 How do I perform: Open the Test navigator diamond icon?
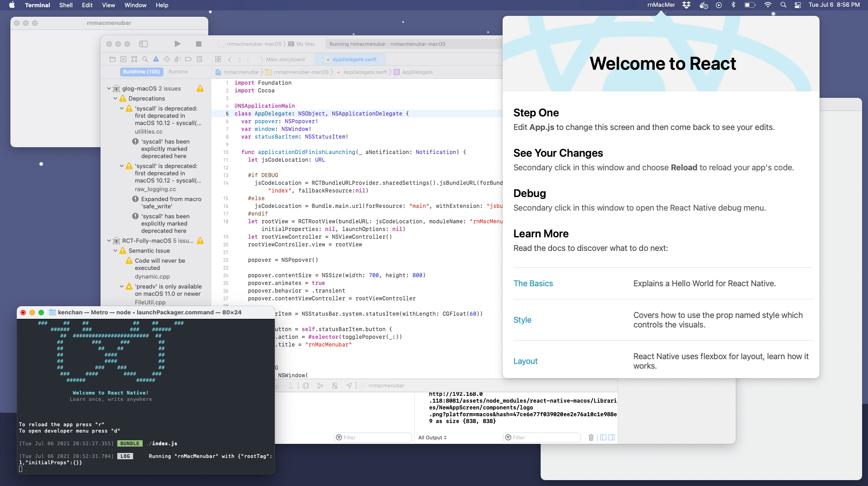[x=167, y=59]
